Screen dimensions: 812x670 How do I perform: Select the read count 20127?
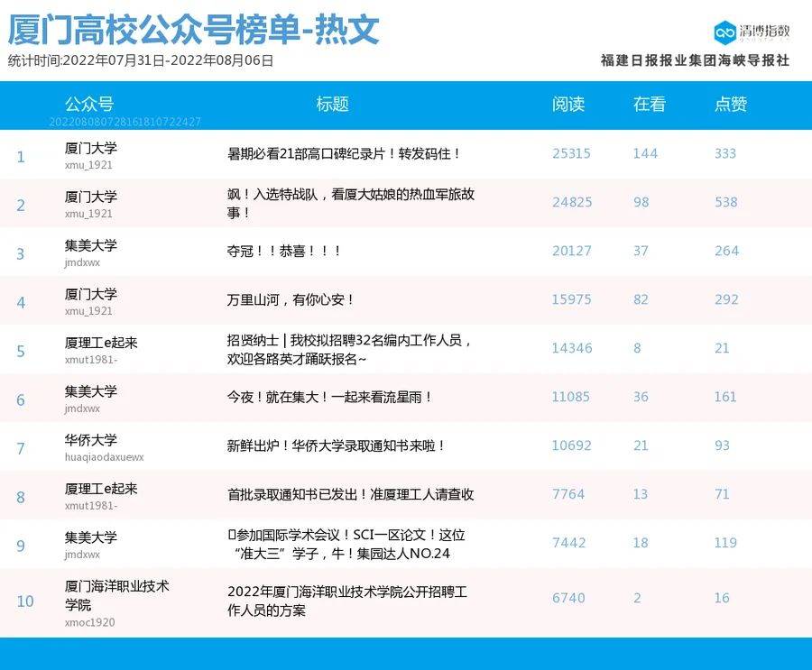572,251
